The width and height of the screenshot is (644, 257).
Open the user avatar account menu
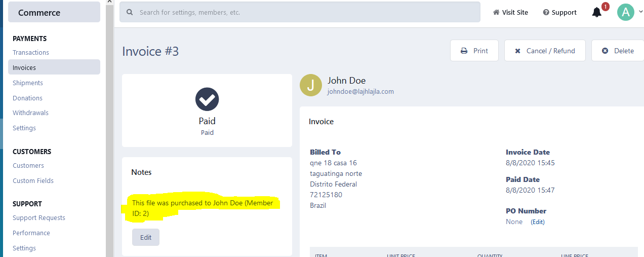pyautogui.click(x=626, y=12)
